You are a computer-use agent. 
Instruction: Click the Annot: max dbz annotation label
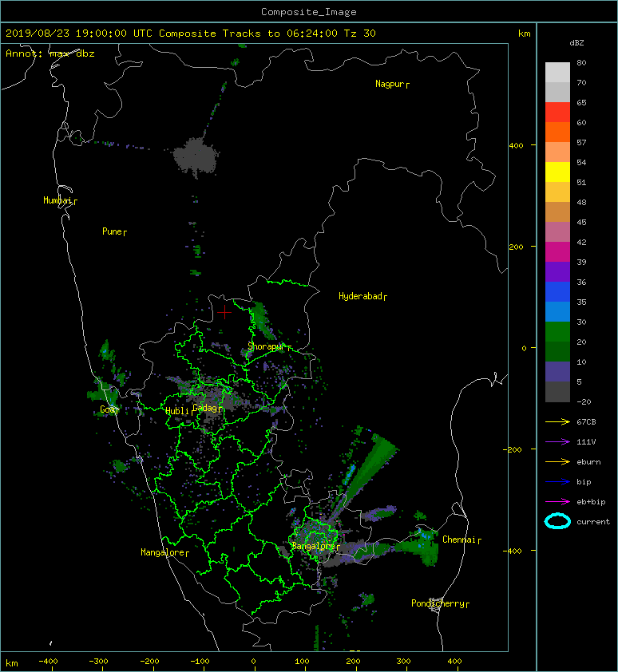pos(50,53)
